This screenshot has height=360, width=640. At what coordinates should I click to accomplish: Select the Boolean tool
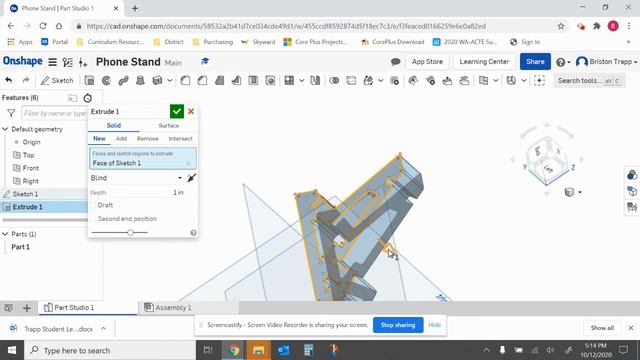[334, 80]
